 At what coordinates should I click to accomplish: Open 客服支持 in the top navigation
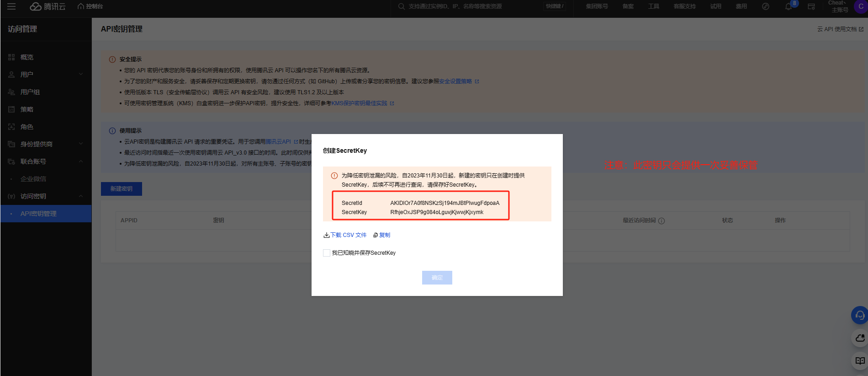[685, 6]
